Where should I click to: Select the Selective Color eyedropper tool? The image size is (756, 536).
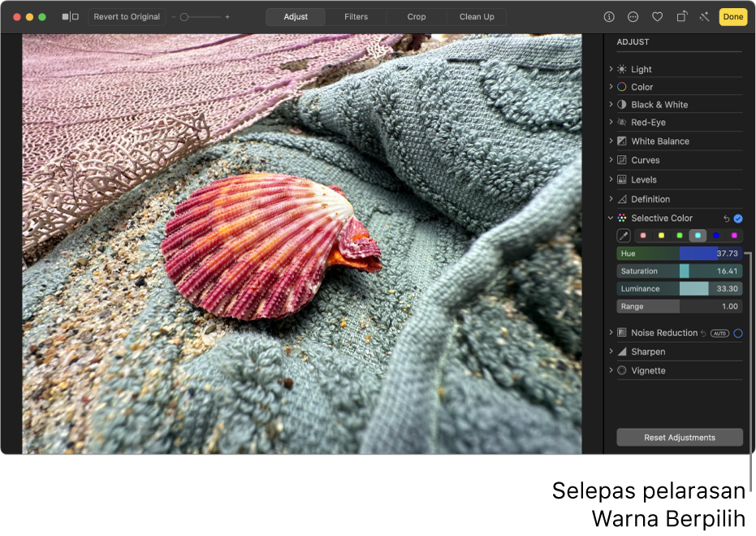click(624, 236)
